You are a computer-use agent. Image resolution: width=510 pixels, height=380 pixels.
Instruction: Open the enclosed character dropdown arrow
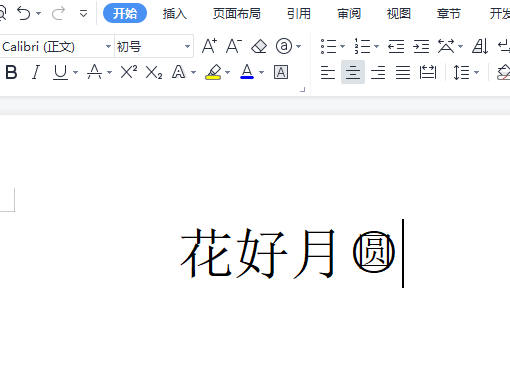[x=299, y=46]
